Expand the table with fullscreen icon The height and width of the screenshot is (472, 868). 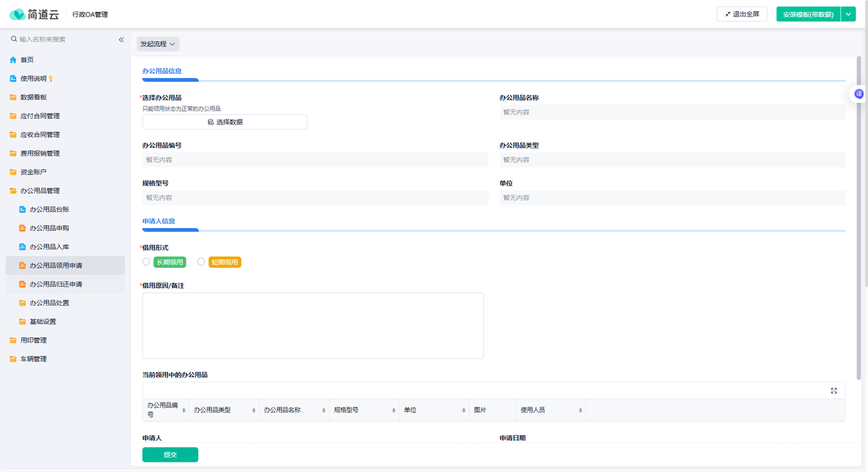(x=834, y=391)
